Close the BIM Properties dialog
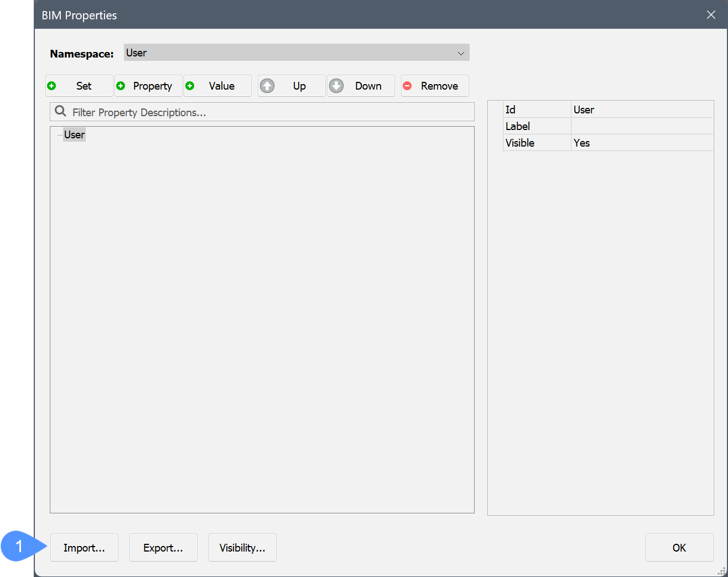728x577 pixels. tap(711, 15)
